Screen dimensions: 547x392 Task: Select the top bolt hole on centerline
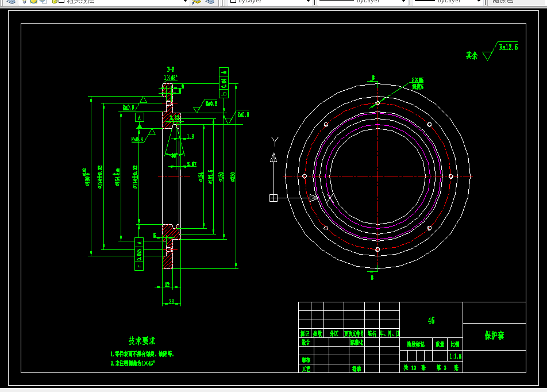tap(377, 103)
